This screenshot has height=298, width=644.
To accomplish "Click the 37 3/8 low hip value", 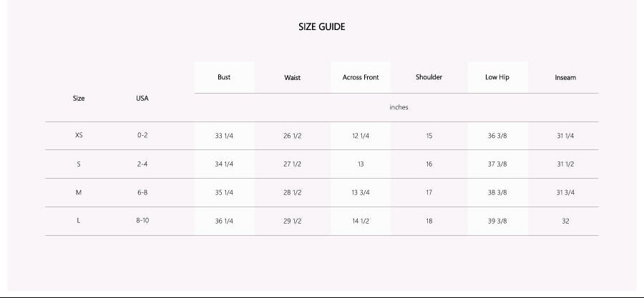I will tap(497, 164).
